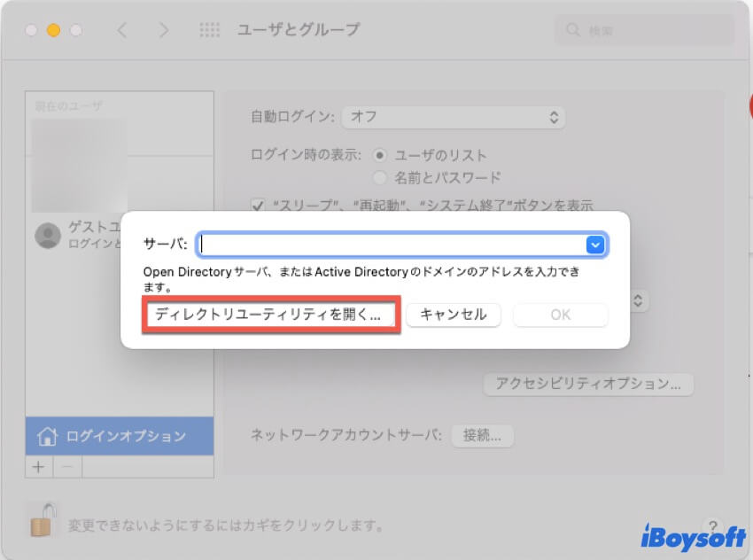753x560 pixels.
Task: Click the show-all preferences grid icon
Action: [x=210, y=29]
